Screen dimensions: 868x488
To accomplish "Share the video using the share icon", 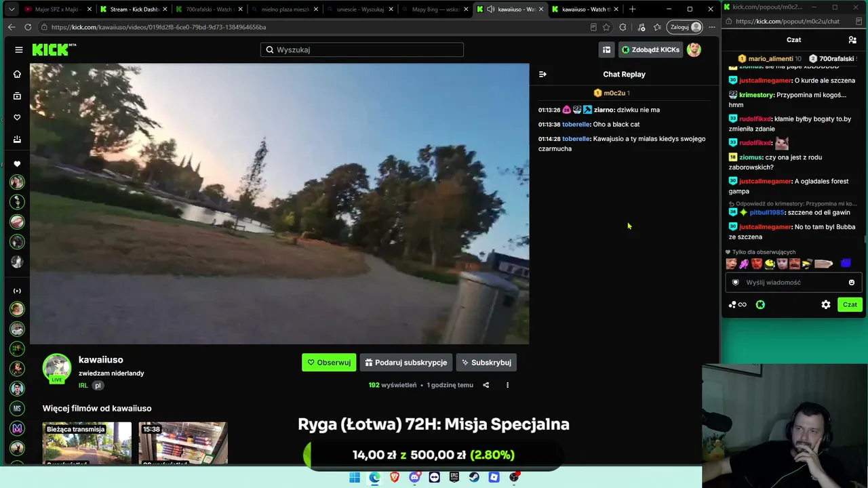I will point(486,385).
